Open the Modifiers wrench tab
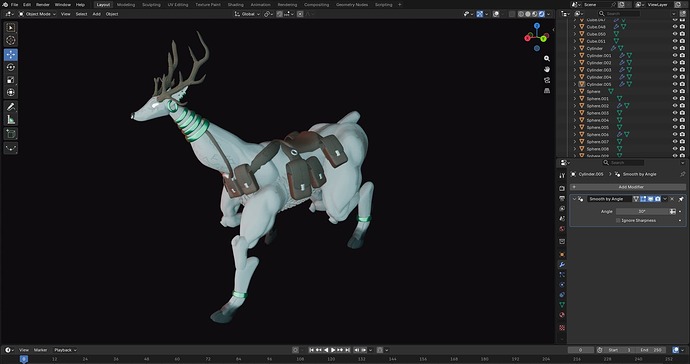Viewport: 690px width, 364px height. click(x=562, y=265)
